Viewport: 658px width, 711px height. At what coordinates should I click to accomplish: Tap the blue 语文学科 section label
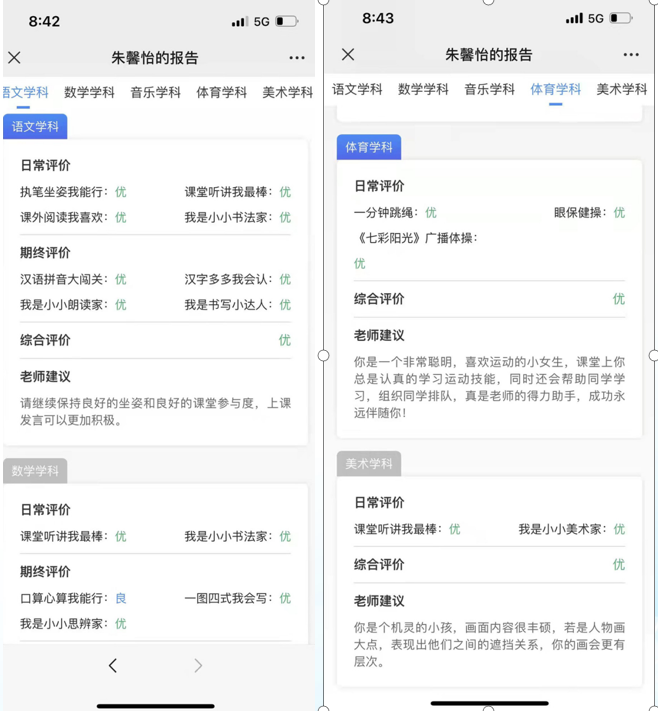coord(35,127)
